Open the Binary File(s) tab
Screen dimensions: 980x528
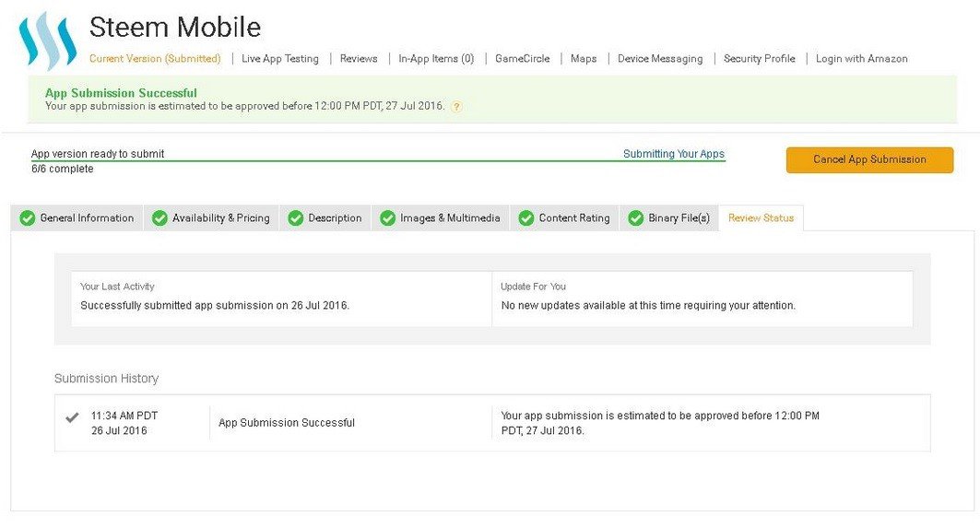pos(669,218)
